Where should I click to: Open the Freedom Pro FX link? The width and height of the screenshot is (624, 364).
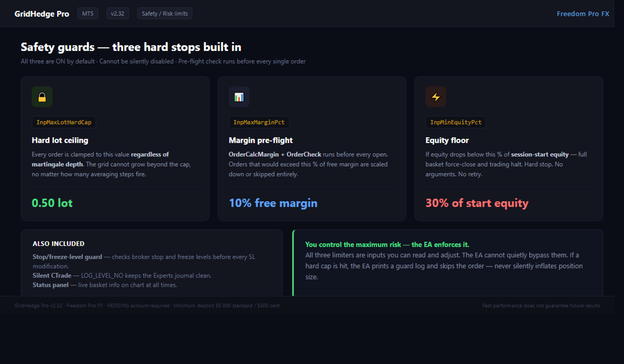(x=583, y=14)
